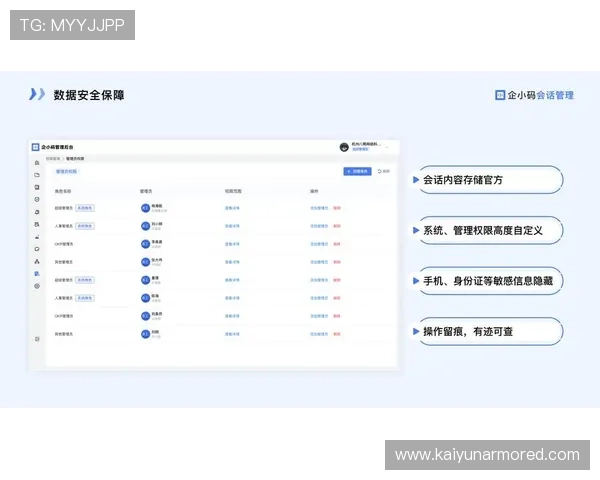
Task: Open the account avatar in the admin header
Action: (x=344, y=147)
